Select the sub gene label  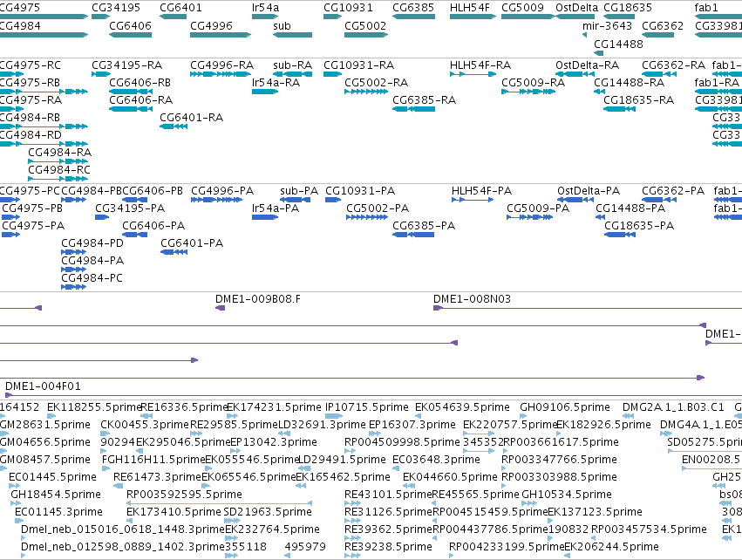282,25
